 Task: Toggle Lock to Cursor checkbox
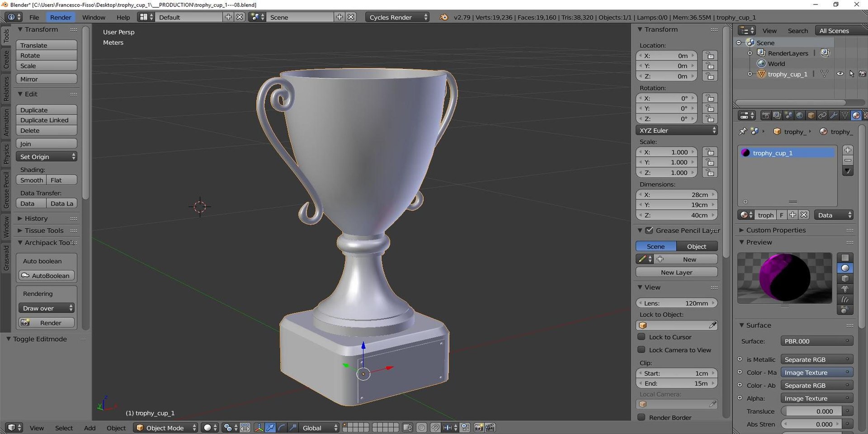pyautogui.click(x=641, y=337)
